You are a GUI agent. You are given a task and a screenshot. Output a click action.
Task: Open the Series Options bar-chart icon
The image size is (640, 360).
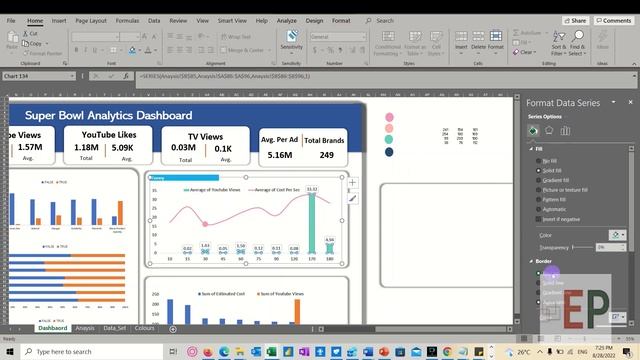pyautogui.click(x=565, y=131)
